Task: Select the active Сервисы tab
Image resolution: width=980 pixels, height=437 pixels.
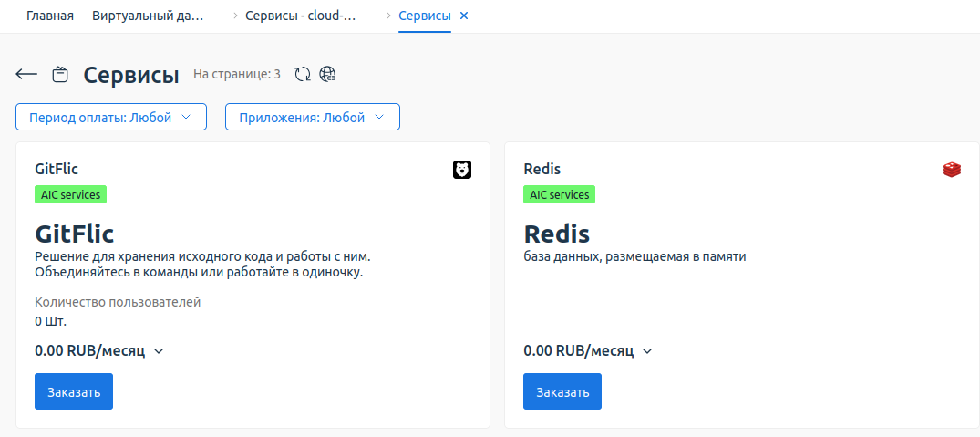Action: [425, 16]
